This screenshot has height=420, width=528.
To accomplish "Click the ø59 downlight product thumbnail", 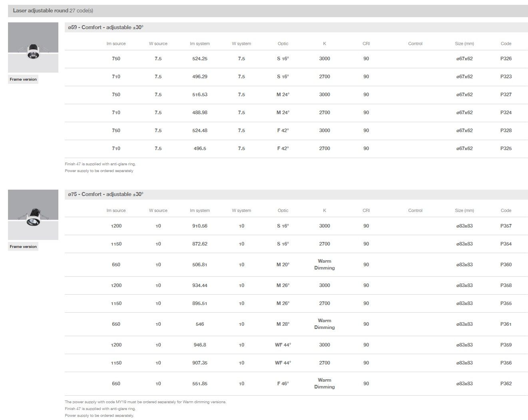I will point(33,47).
